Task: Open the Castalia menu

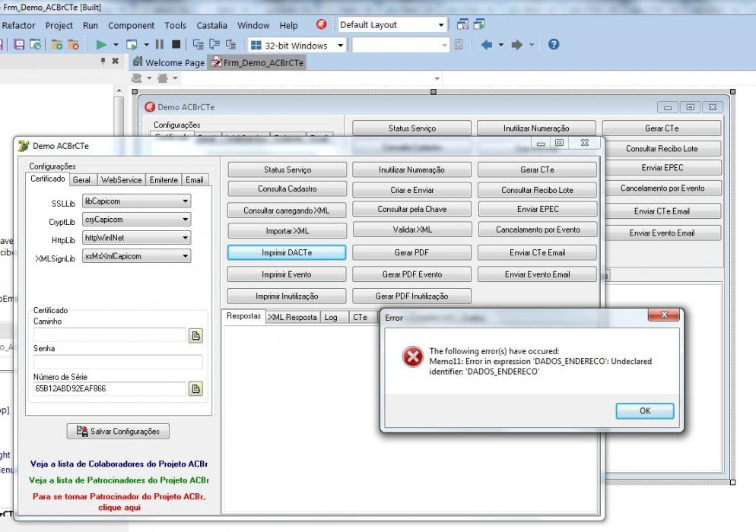Action: [x=211, y=25]
